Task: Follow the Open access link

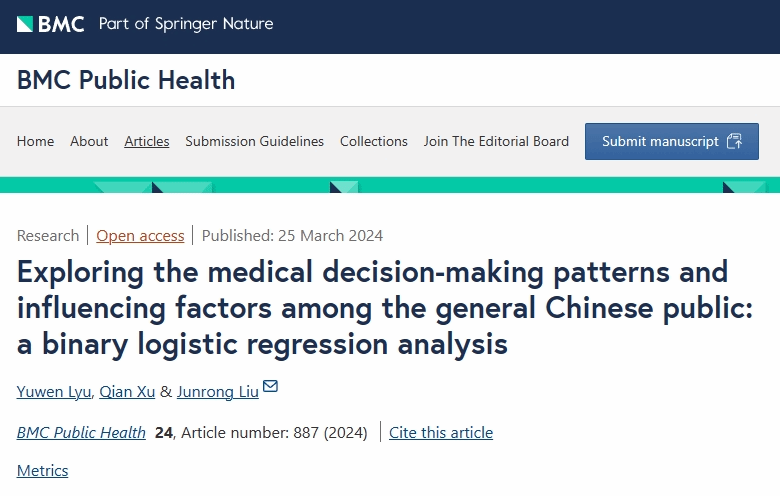Action: (x=140, y=236)
